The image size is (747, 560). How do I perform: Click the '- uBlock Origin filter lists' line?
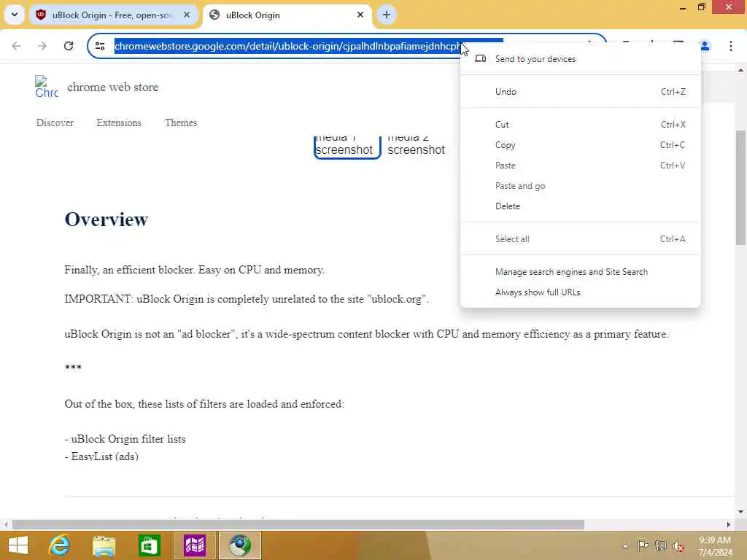point(125,439)
